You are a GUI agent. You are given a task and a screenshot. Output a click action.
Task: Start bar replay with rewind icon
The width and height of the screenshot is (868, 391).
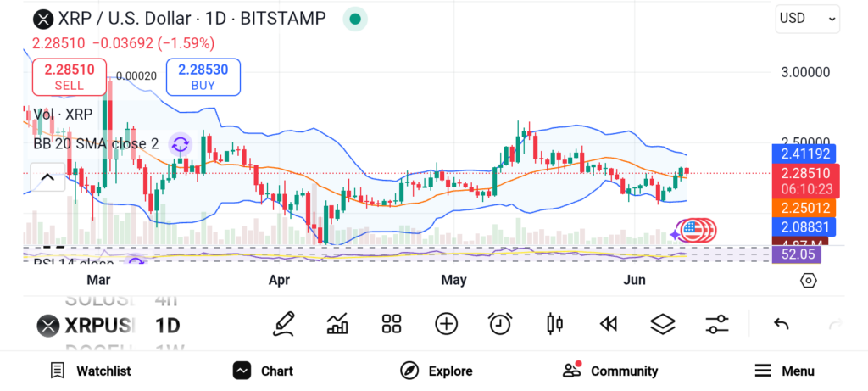click(609, 324)
